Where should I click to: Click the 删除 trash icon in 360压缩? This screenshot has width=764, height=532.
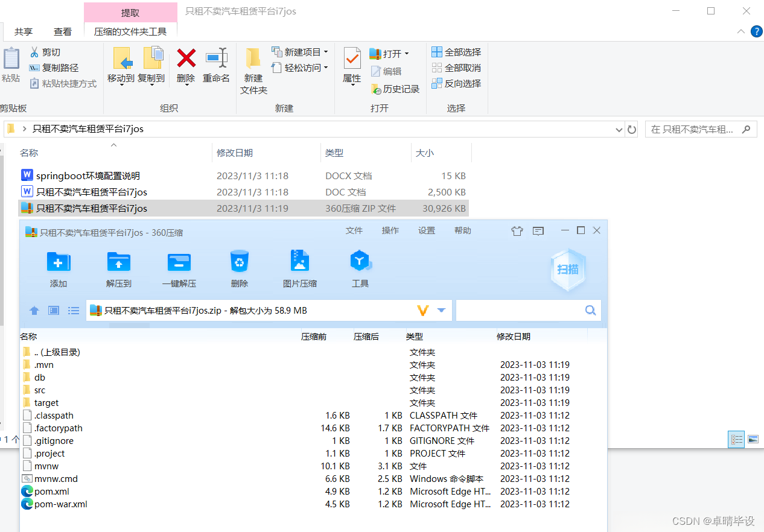pos(240,261)
